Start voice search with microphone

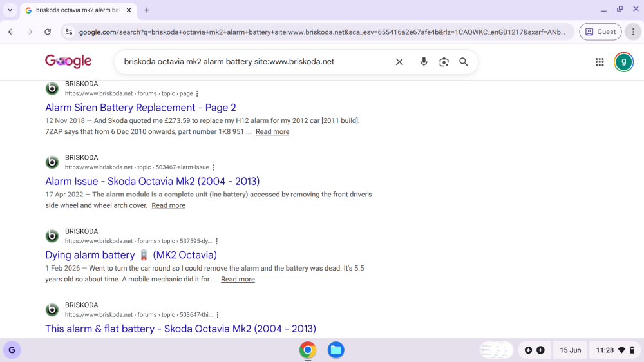coord(424,62)
